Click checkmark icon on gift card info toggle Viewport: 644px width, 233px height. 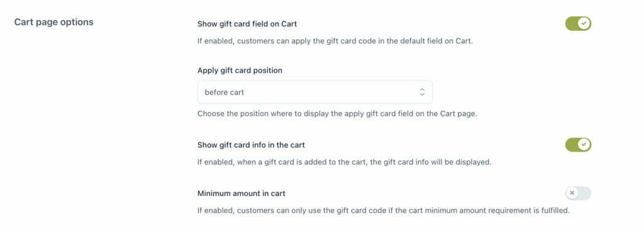(584, 145)
